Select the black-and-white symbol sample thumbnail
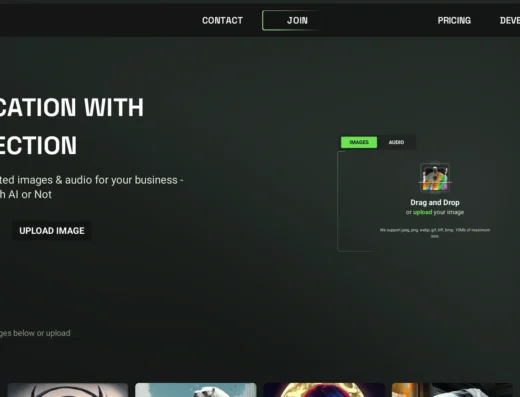 [x=68, y=390]
